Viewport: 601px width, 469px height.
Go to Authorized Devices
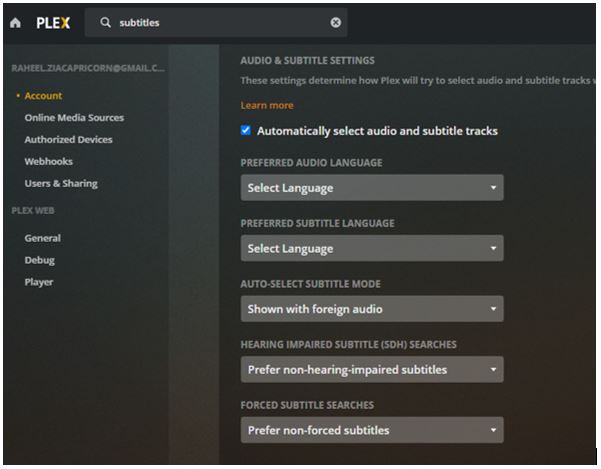[69, 139]
